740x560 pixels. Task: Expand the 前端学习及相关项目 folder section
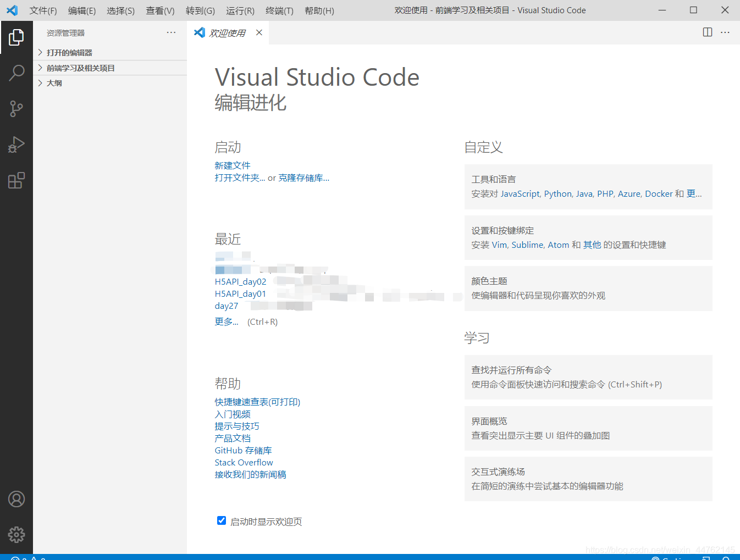click(x=110, y=68)
